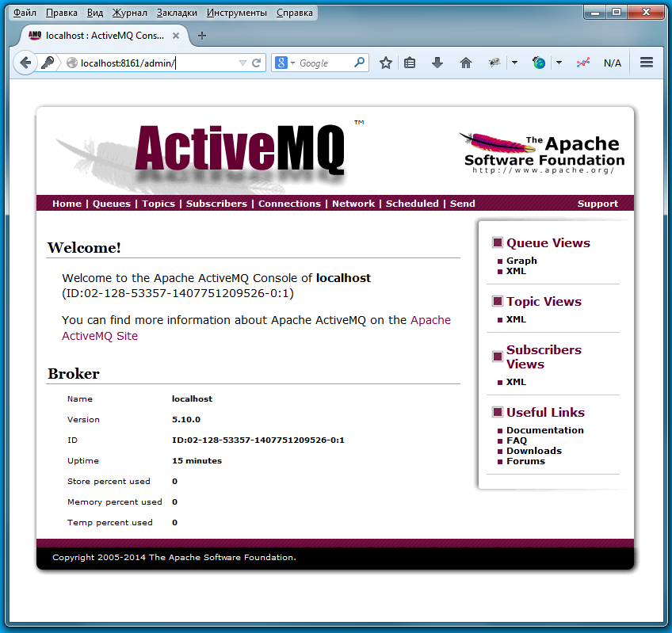Click the Google search engine icon

tap(281, 63)
